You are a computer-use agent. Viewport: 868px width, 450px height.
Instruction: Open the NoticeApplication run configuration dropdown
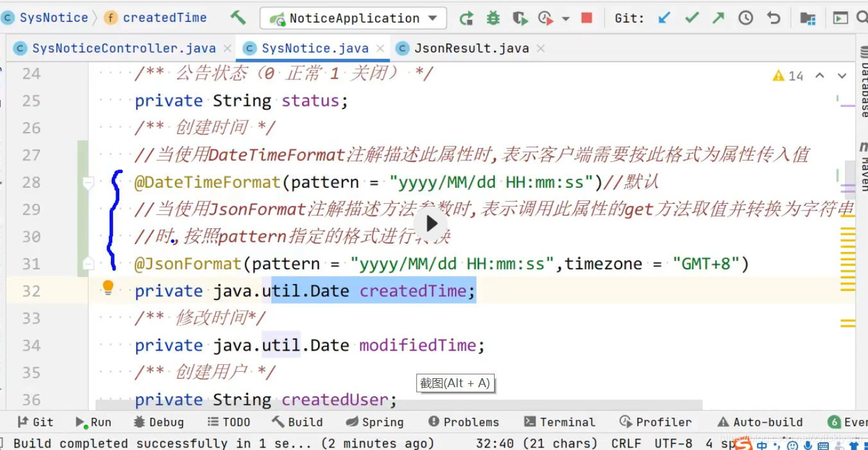coord(353,18)
